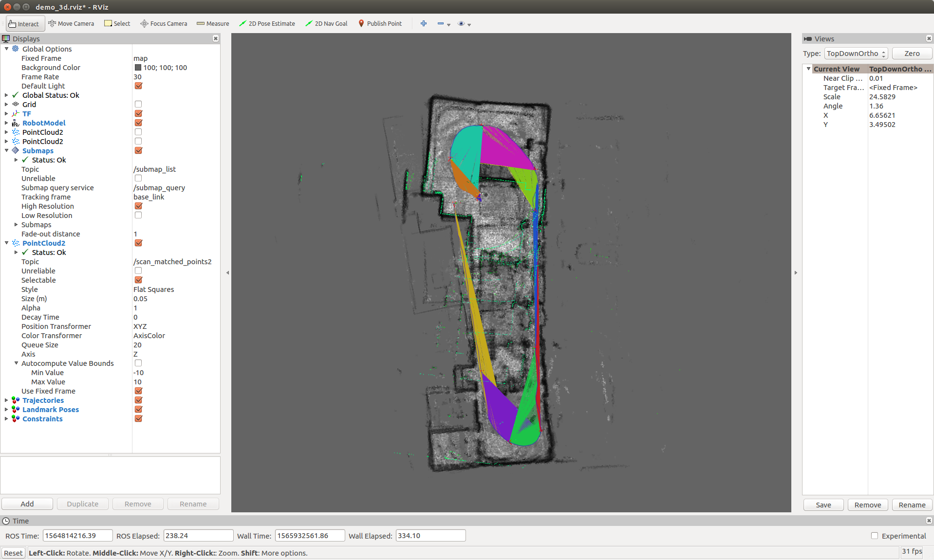The width and height of the screenshot is (934, 560).
Task: Activate the Move Camera tool
Action: coord(71,23)
